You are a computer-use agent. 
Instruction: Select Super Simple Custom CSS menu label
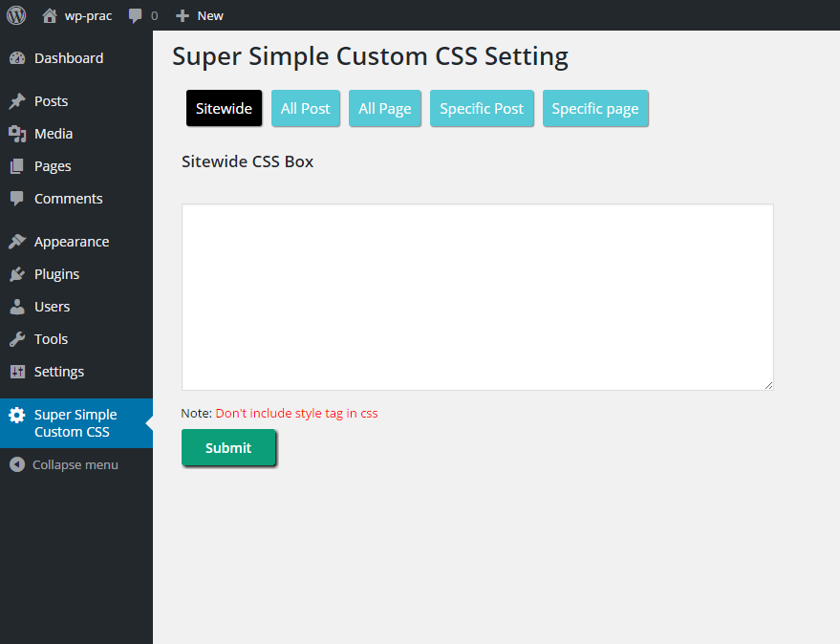pyautogui.click(x=75, y=423)
